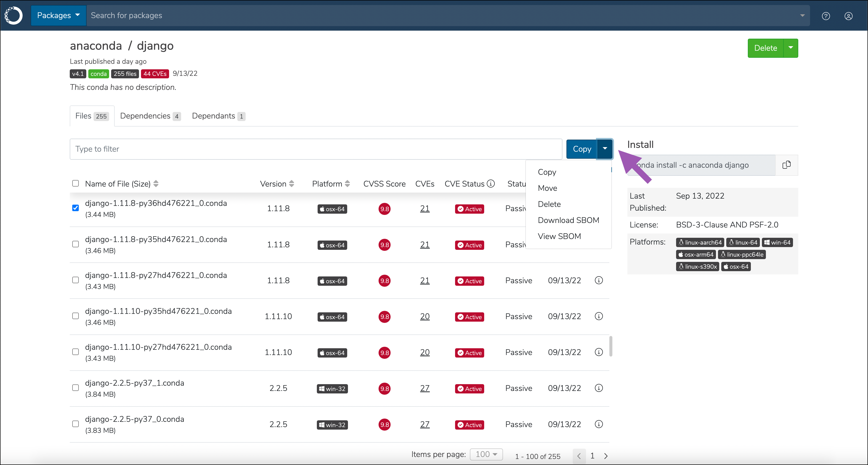Focus the Type to filter field

click(x=315, y=149)
